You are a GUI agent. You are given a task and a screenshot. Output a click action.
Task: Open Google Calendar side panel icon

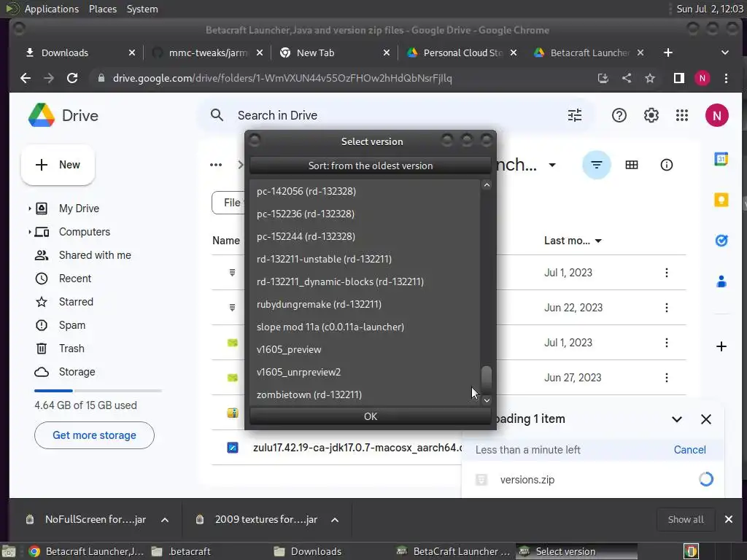click(721, 158)
